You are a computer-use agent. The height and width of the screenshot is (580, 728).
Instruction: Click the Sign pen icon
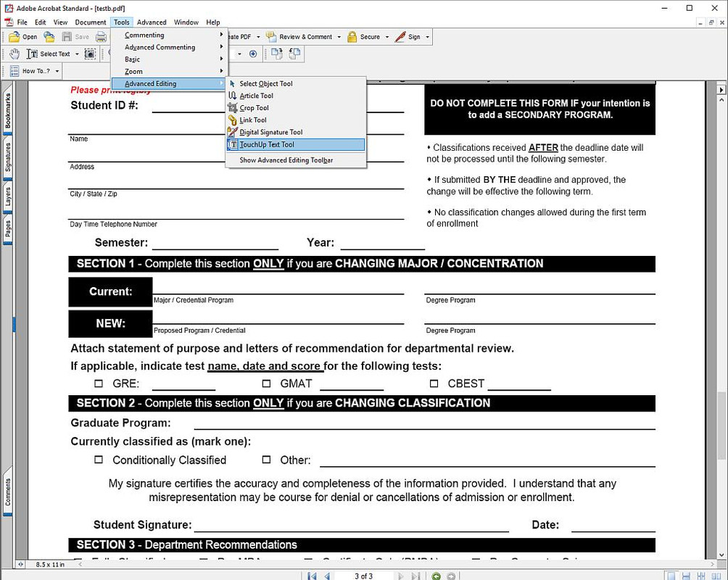click(400, 37)
